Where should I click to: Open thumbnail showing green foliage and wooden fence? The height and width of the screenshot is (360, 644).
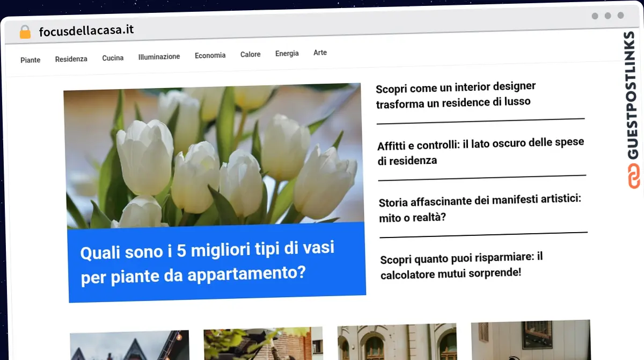point(264,344)
